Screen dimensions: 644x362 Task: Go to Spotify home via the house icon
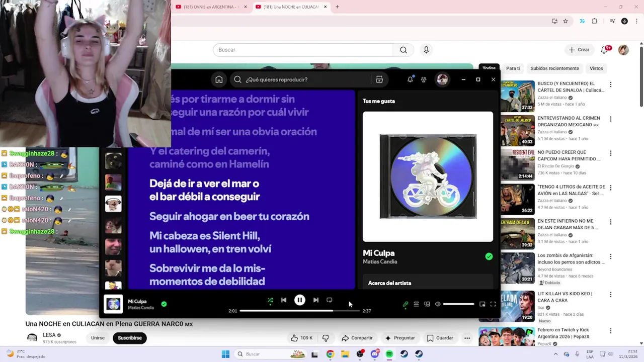[x=219, y=79]
